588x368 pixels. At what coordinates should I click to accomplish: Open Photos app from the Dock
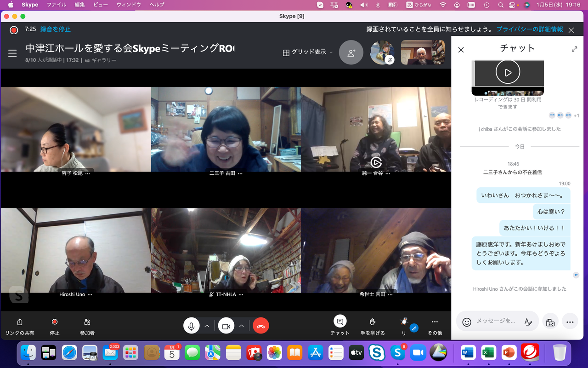[274, 353]
